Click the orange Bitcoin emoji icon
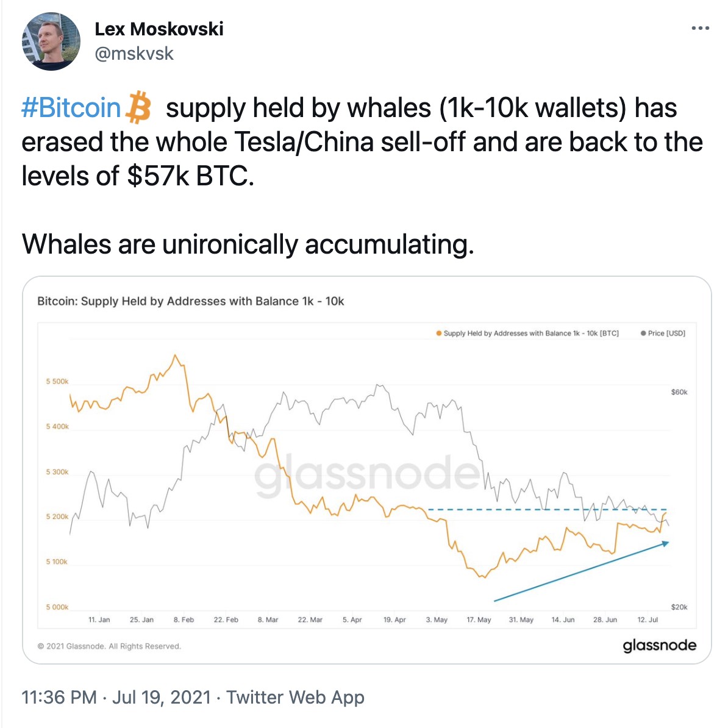This screenshot has height=728, width=728. pyautogui.click(x=138, y=108)
